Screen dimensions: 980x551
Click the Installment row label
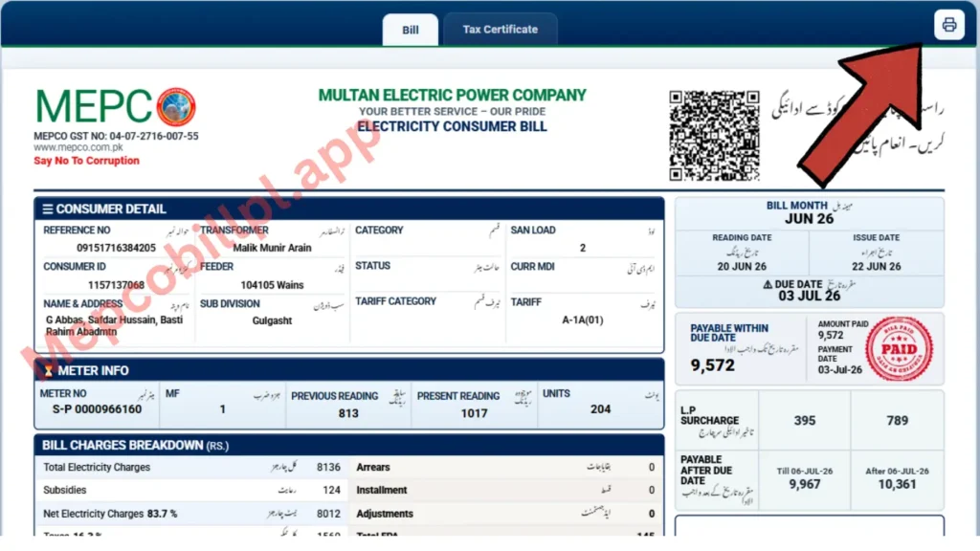coord(382,490)
